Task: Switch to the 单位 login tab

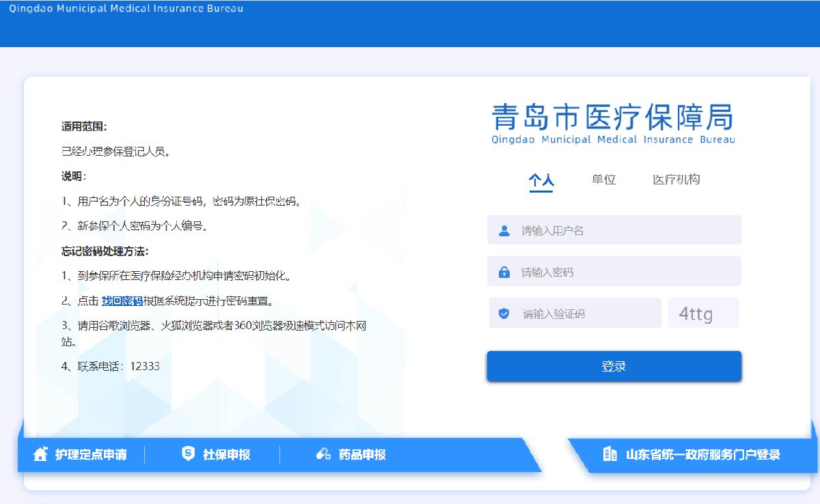Action: point(603,180)
